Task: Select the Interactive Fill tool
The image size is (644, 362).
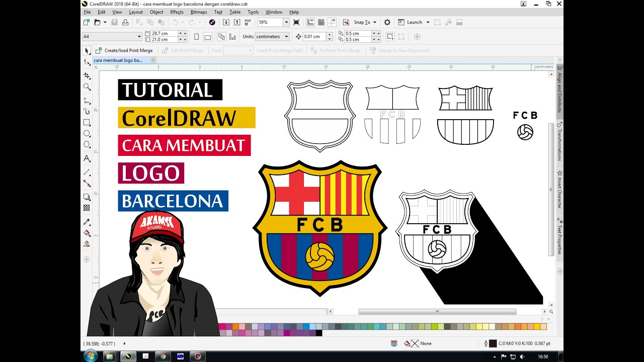Action: tap(87, 233)
